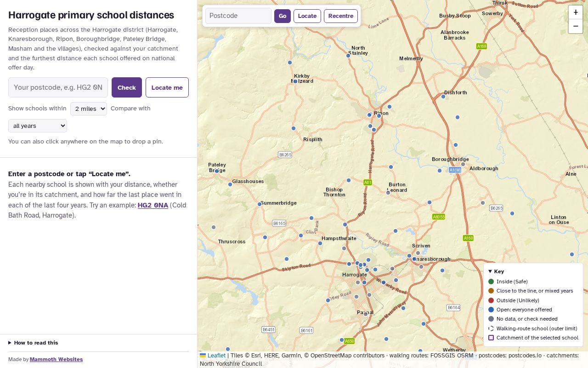Image resolution: width=588 pixels, height=368 pixels.
Task: Open the 'all years' comparison dropdown
Action: pyautogui.click(x=38, y=126)
